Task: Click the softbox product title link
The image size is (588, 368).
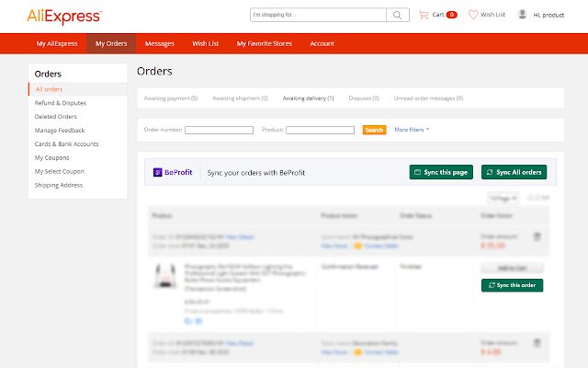Action: click(x=244, y=273)
